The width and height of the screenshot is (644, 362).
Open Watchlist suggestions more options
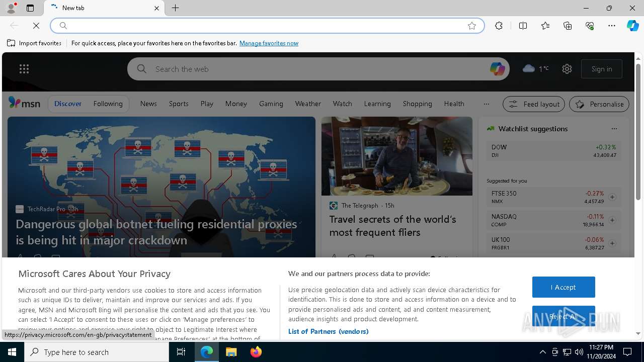pos(614,129)
